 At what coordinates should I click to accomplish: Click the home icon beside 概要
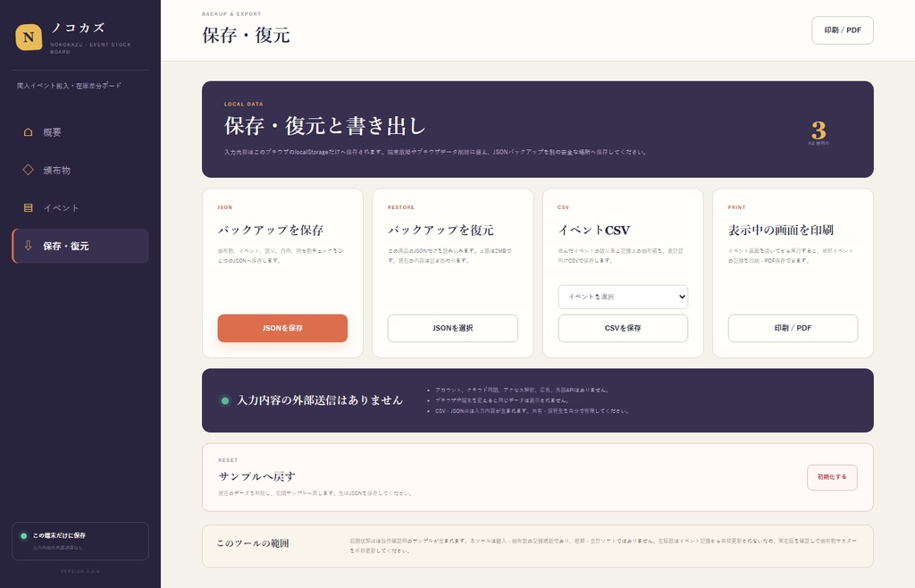point(28,132)
